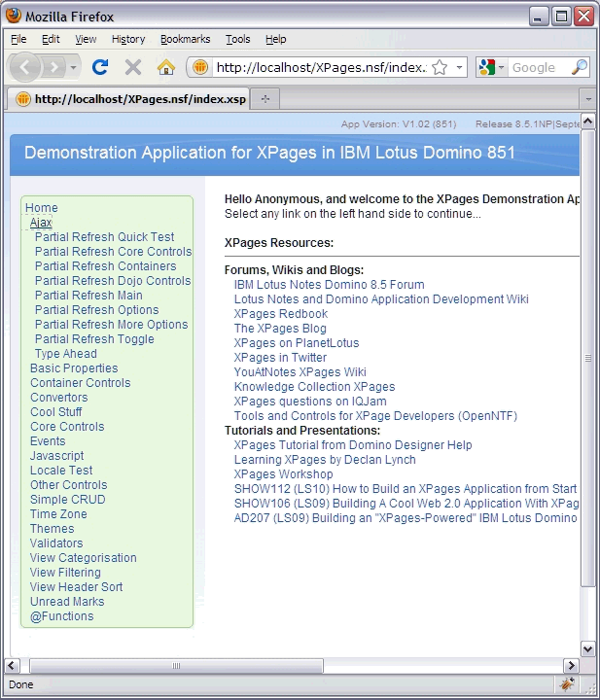Open Partial Refresh Containers link
Screen dimensions: 600x700
tap(105, 266)
